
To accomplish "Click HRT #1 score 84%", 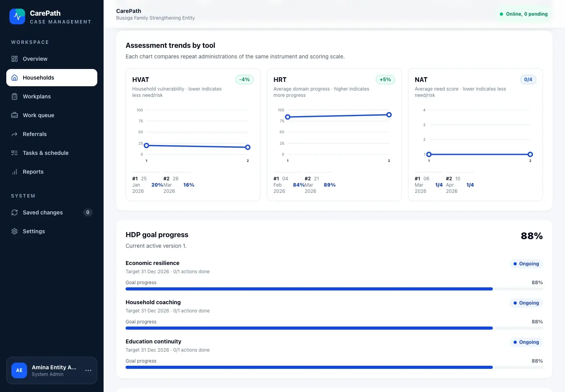I will pos(299,185).
